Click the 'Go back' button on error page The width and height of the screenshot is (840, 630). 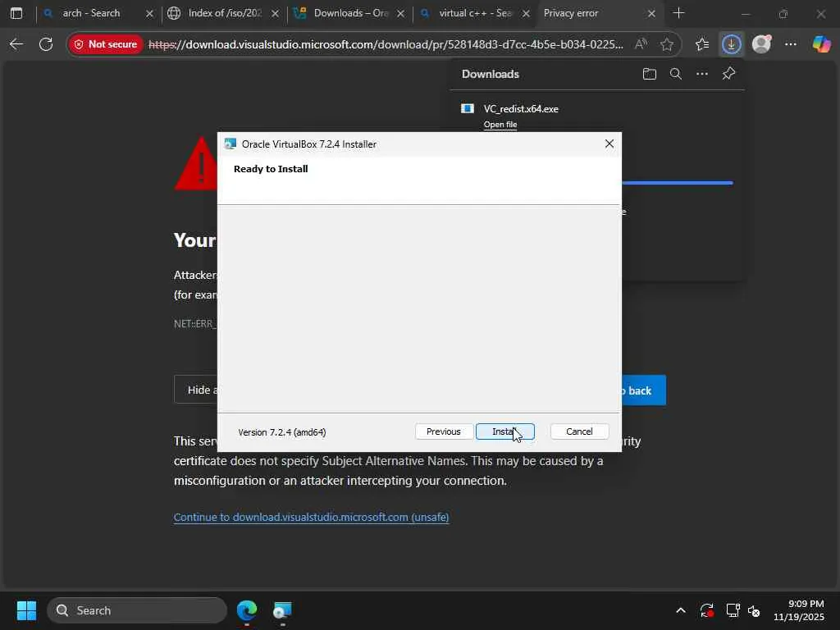643,390
